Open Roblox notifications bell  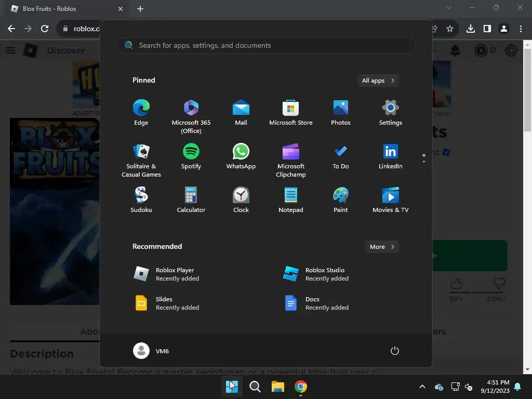455,50
